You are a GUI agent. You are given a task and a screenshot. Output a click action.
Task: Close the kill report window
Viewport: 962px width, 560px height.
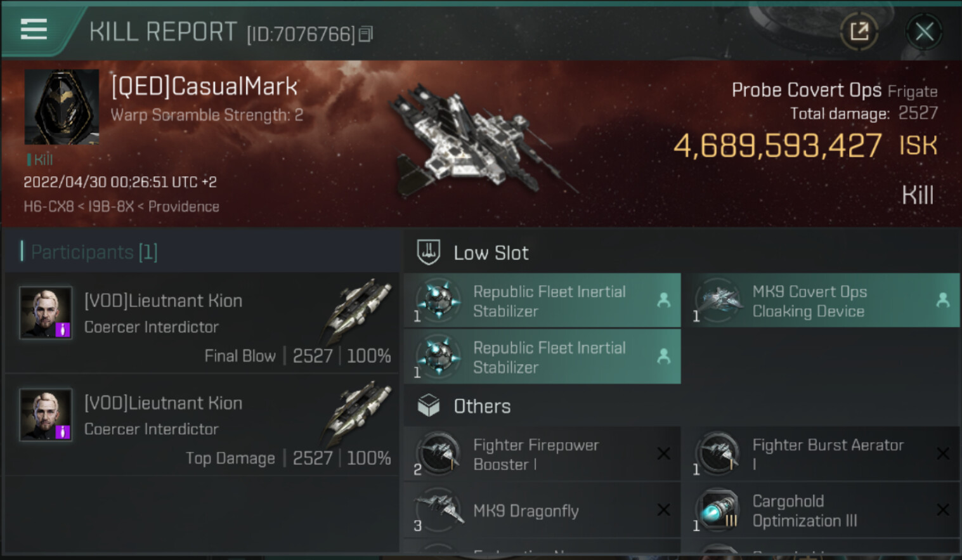923,31
